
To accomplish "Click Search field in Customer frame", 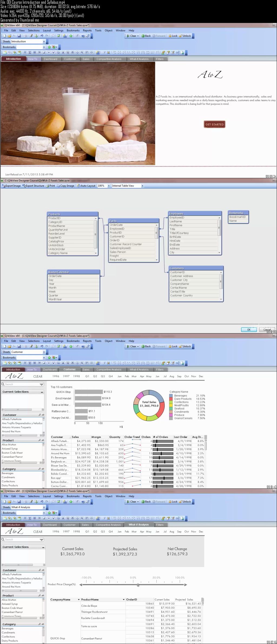I will click(22, 384).
